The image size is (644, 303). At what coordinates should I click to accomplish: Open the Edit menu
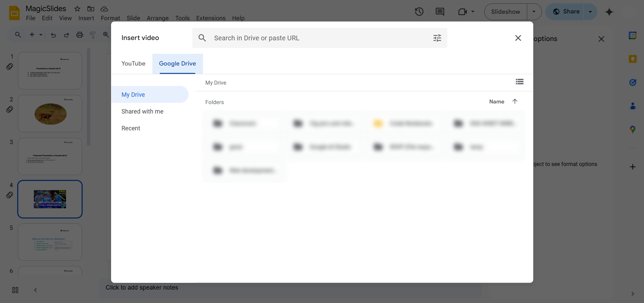coord(47,18)
